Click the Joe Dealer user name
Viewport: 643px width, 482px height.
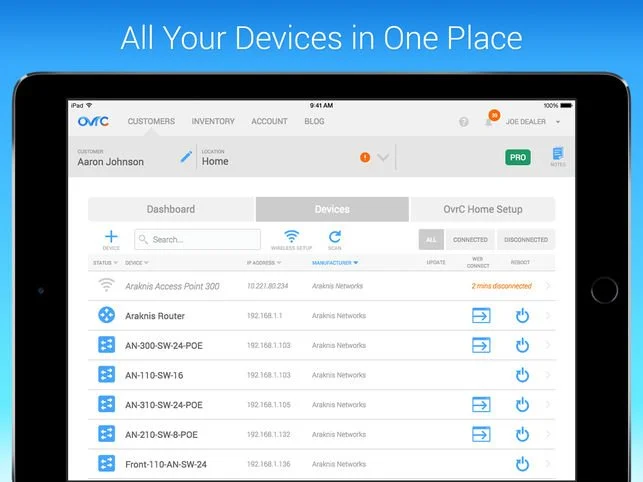click(x=526, y=122)
